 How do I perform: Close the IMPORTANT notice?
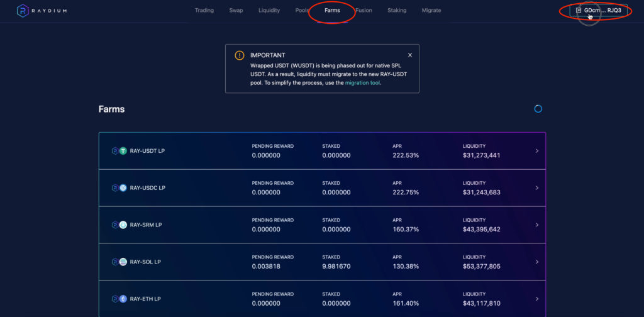[410, 55]
